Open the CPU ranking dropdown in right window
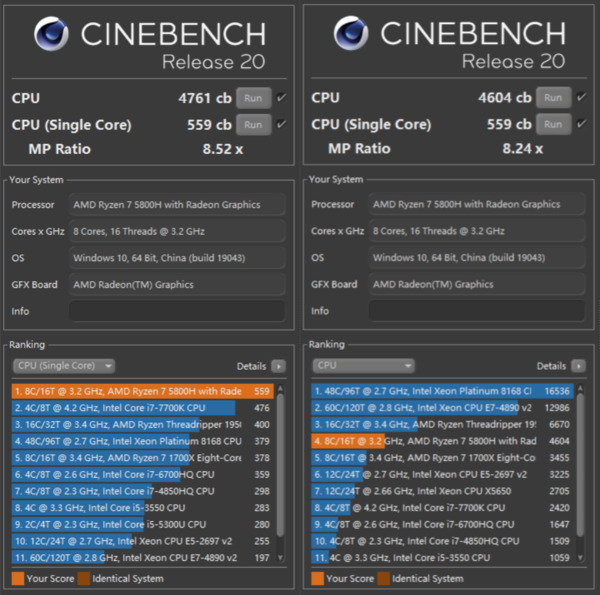Viewport: 600px width, 595px height. coord(364,365)
